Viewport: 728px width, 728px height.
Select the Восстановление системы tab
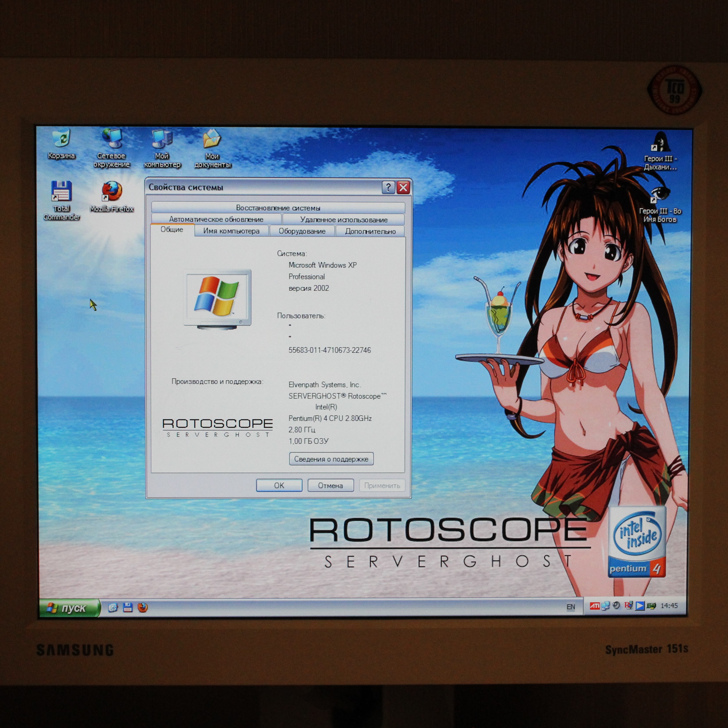(x=278, y=208)
